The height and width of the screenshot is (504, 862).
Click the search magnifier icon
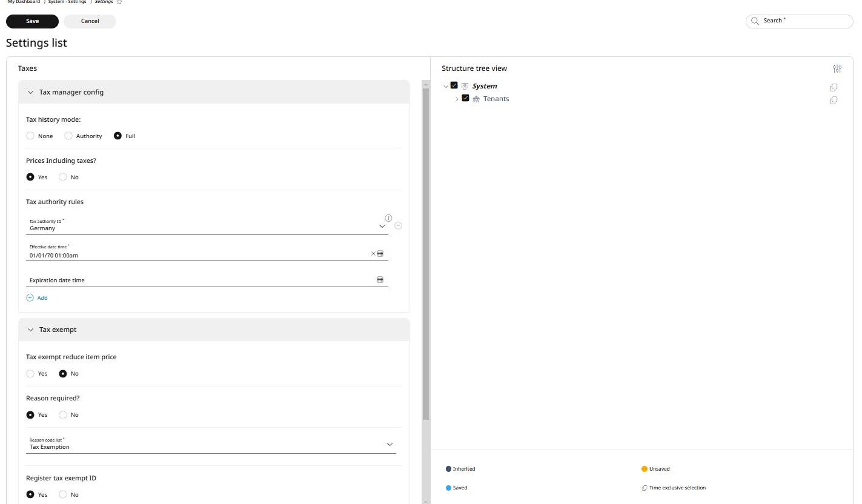tap(755, 21)
